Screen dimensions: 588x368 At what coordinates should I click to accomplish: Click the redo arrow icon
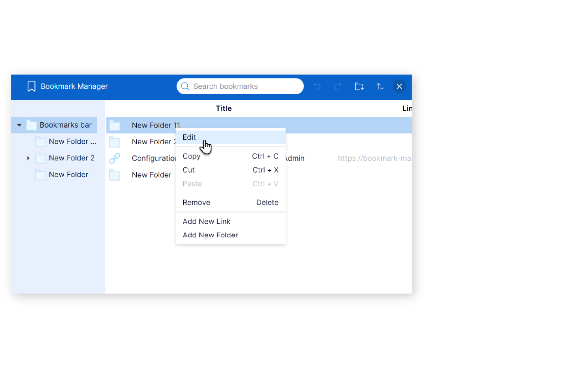click(x=338, y=86)
